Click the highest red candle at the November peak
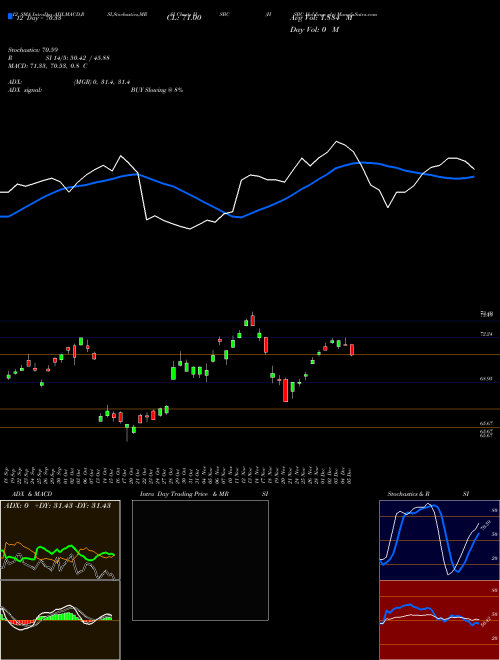The width and height of the screenshot is (500, 660). pos(253,319)
